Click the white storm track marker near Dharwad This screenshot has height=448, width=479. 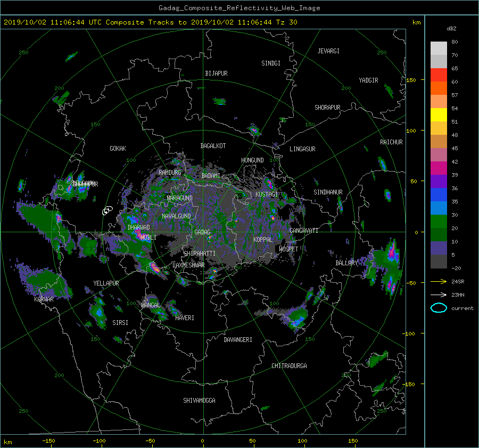point(107,210)
